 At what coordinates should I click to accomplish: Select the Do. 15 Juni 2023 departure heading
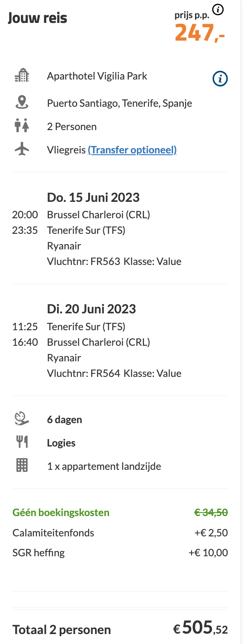pos(93,198)
